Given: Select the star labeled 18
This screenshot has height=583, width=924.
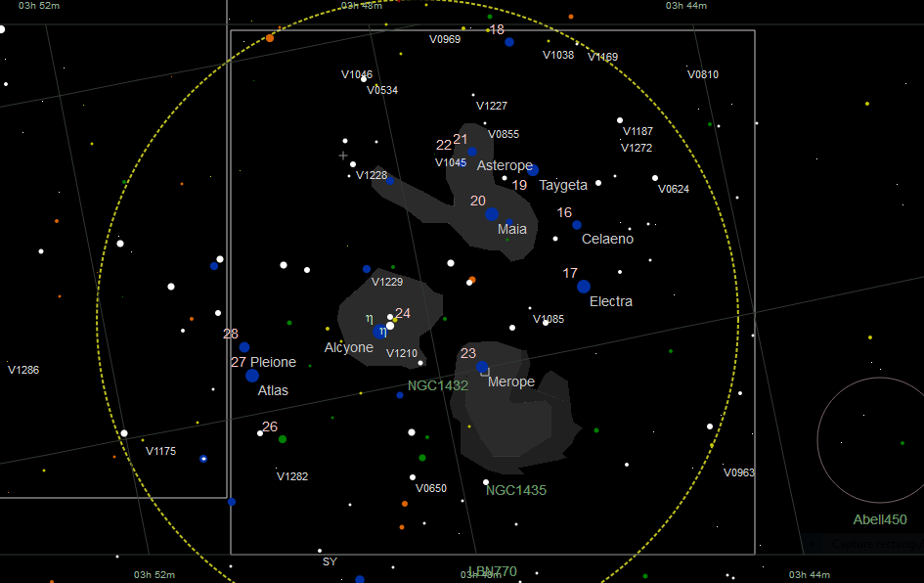Looking at the screenshot, I should 509,42.
